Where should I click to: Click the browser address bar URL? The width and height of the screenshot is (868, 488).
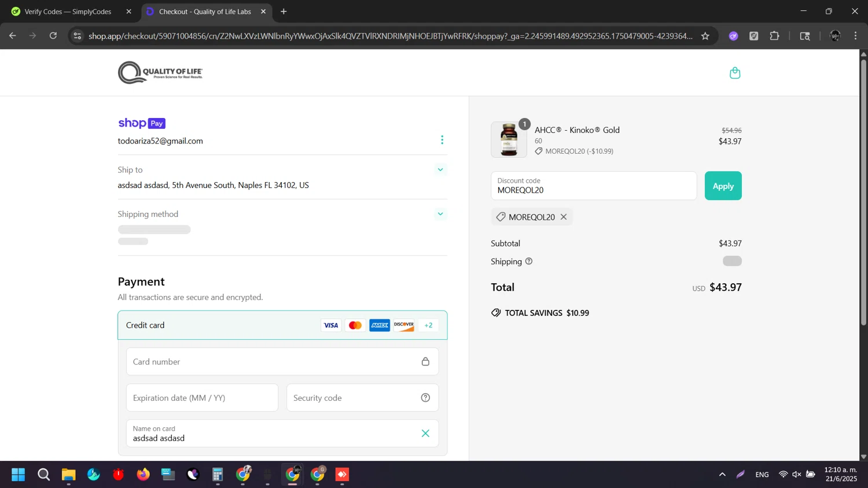[391, 36]
